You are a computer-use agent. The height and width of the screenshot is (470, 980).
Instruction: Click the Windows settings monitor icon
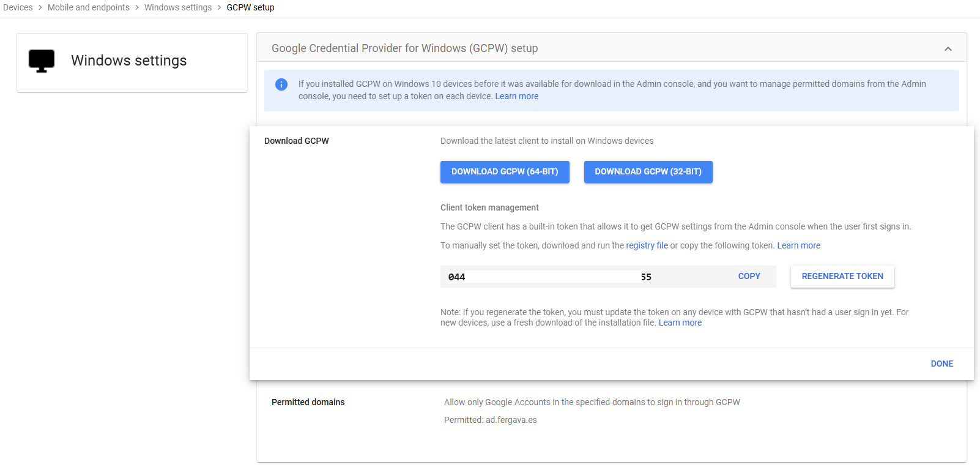pyautogui.click(x=42, y=61)
